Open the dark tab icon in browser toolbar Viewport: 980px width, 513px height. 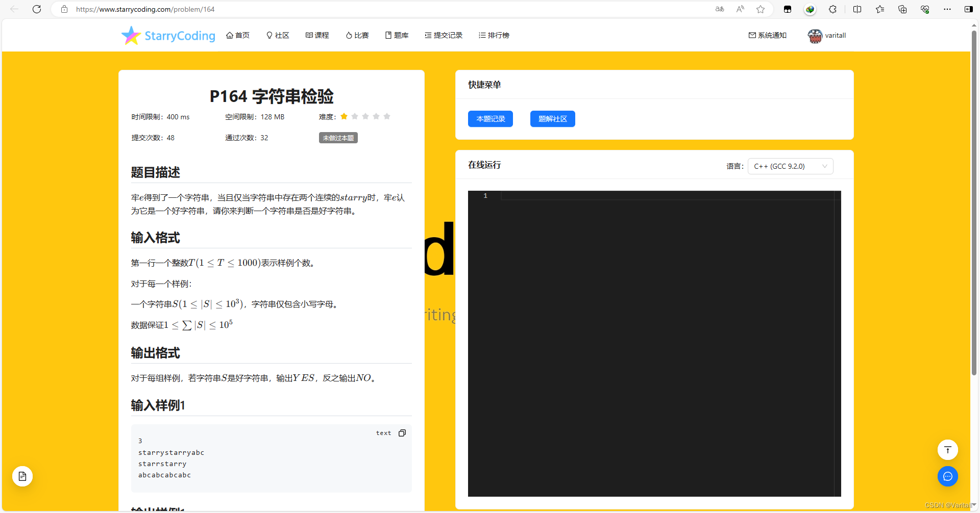pos(788,9)
